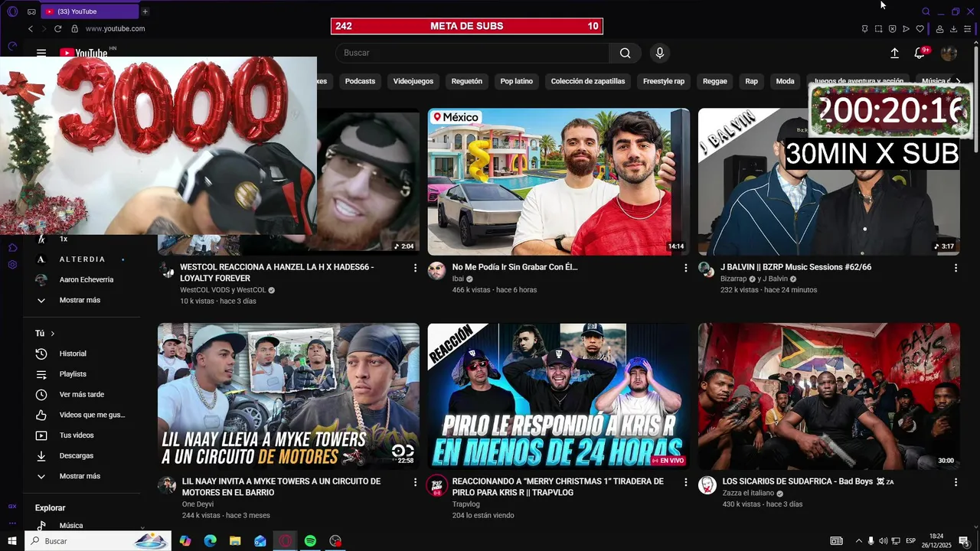The width and height of the screenshot is (980, 551).
Task: Click the magnifier search button
Action: click(626, 53)
